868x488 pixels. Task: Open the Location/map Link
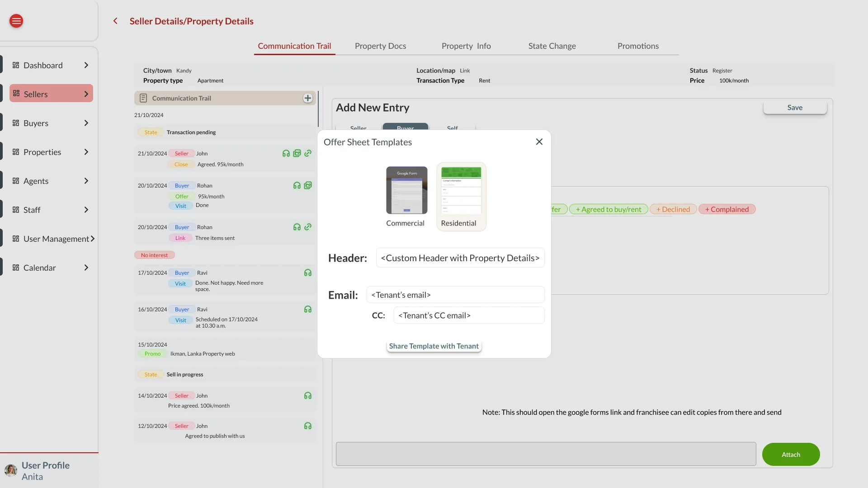[465, 71]
